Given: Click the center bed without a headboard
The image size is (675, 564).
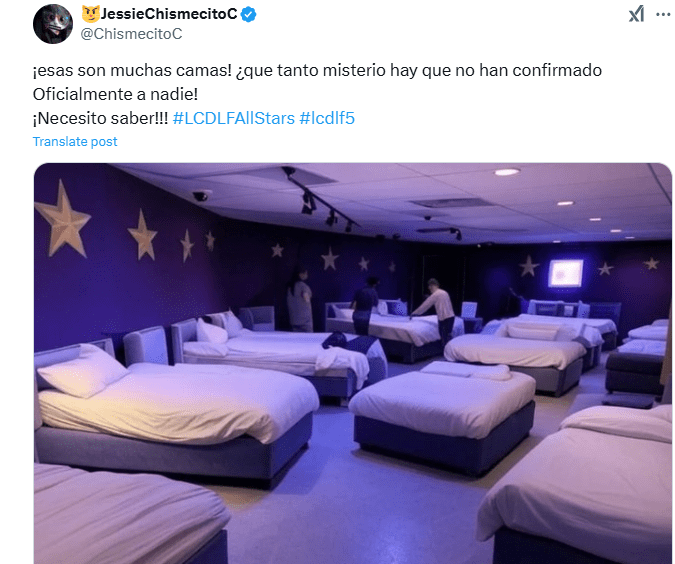Looking at the screenshot, I should pyautogui.click(x=443, y=414).
